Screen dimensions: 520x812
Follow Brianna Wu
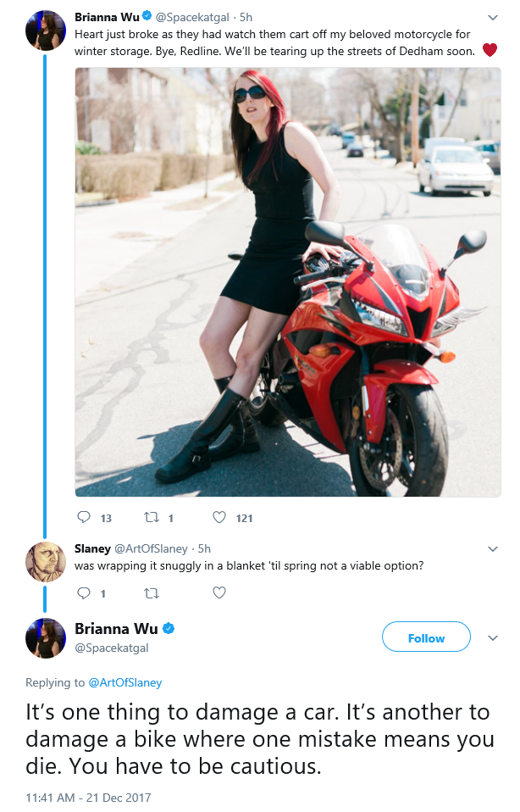(x=426, y=638)
